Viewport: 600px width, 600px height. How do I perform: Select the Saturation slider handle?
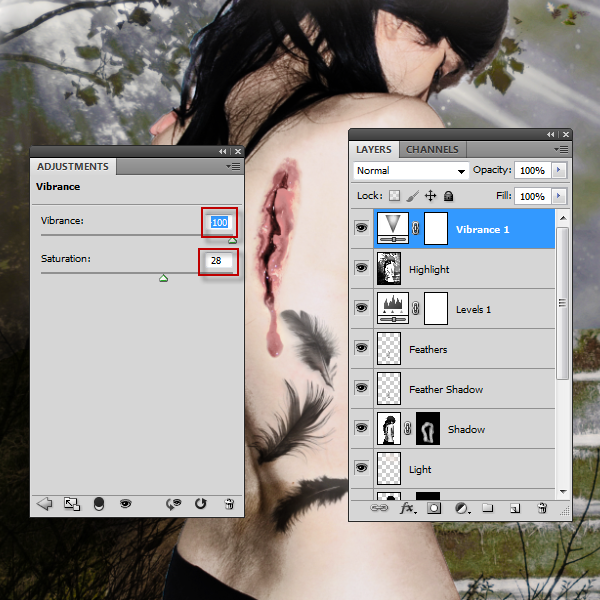coord(163,278)
